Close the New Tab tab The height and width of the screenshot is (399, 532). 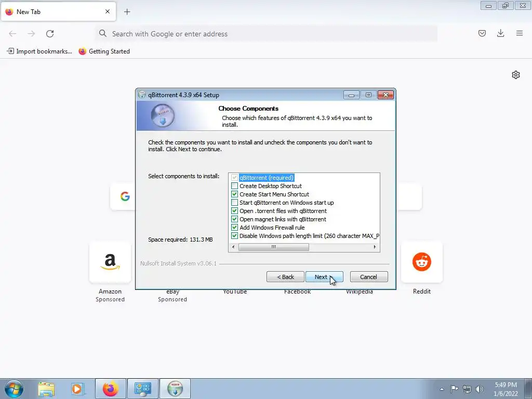pyautogui.click(x=107, y=11)
